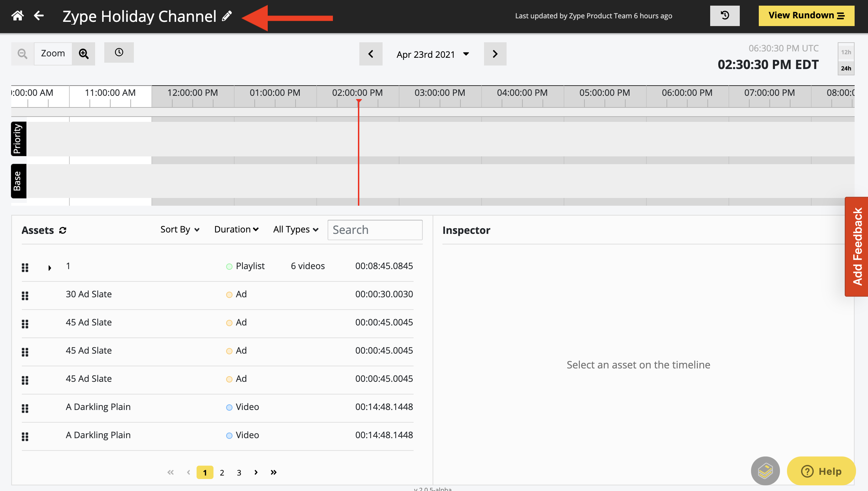
Task: Open the Sort By dropdown
Action: pyautogui.click(x=180, y=230)
